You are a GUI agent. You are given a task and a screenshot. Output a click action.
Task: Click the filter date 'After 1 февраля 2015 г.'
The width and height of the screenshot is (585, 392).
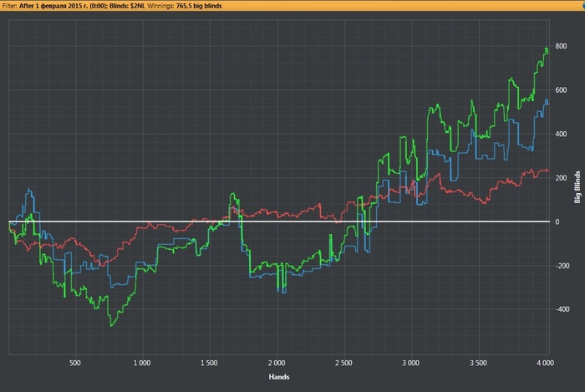coord(53,6)
